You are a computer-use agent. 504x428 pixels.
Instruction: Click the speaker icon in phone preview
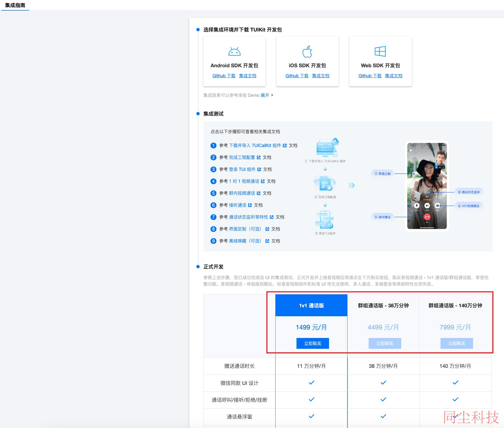(x=427, y=206)
